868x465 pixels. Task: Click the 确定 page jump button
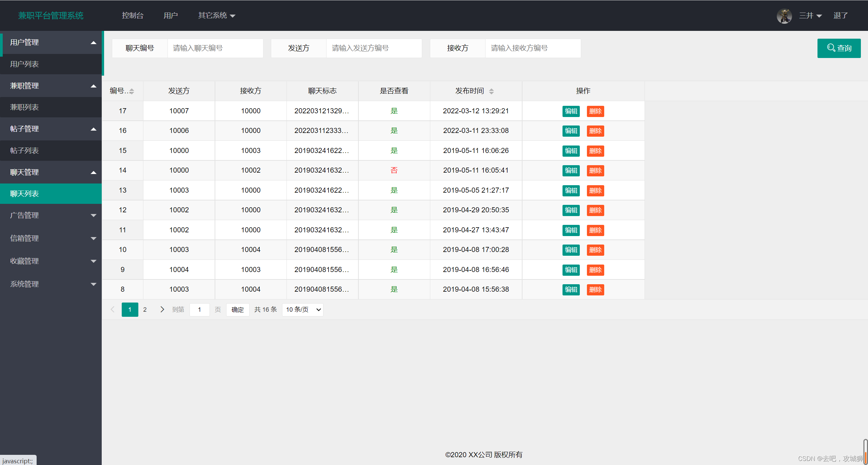pos(237,310)
